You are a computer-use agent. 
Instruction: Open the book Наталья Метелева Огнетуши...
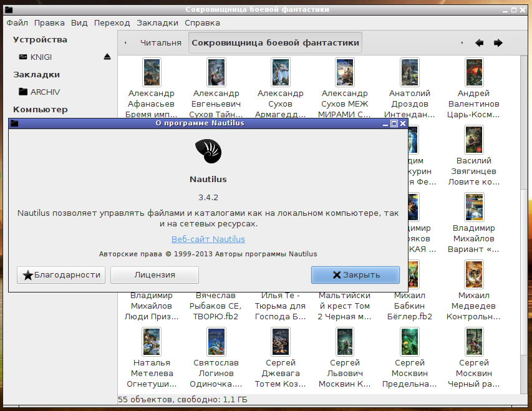pos(152,358)
